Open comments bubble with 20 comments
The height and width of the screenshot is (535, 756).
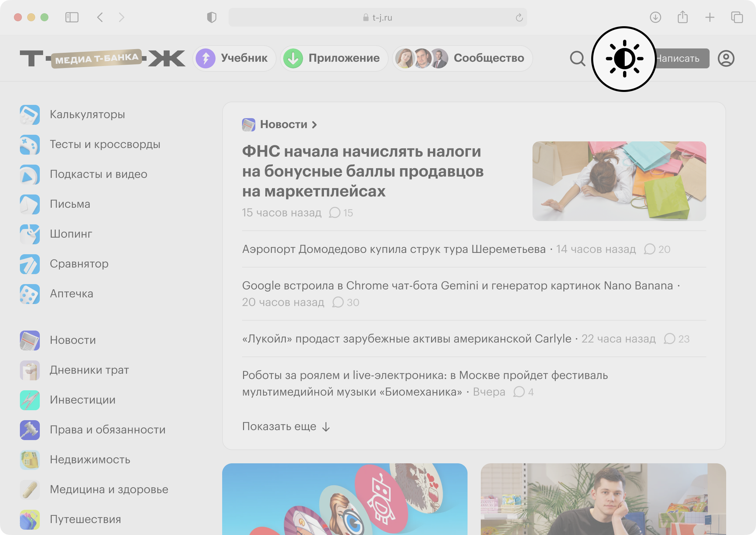(x=657, y=249)
